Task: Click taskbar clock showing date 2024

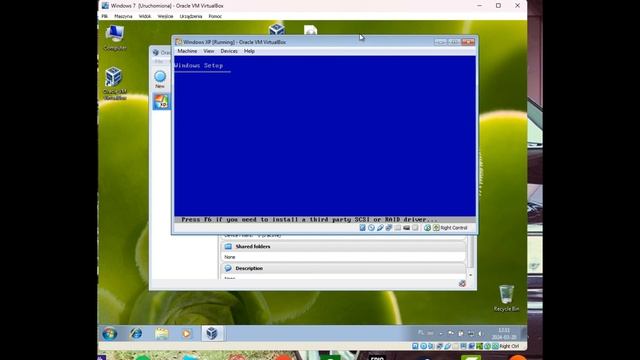Action: pos(504,333)
